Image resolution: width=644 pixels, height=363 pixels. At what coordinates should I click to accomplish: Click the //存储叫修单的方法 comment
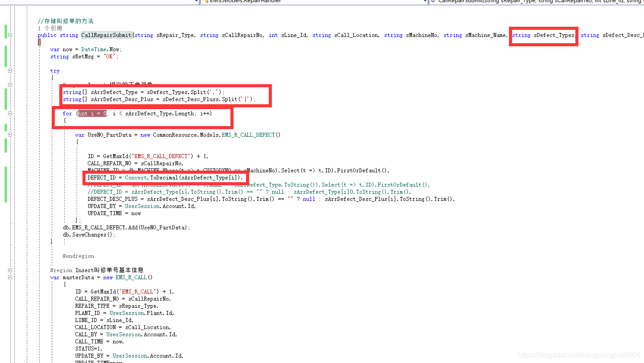pyautogui.click(x=66, y=21)
